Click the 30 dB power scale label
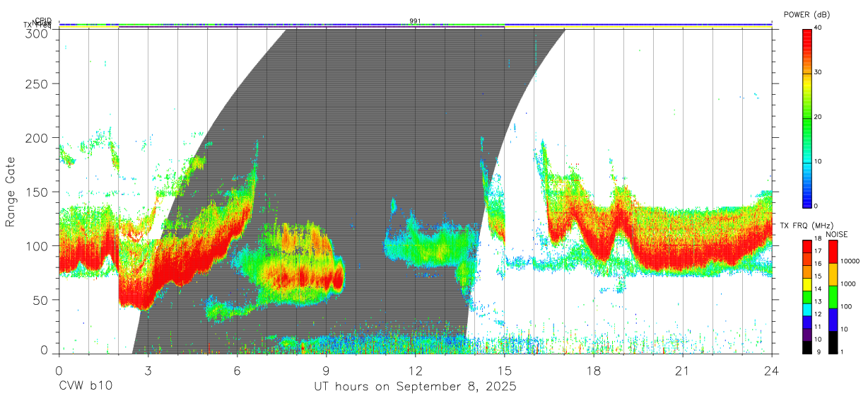 pos(818,72)
